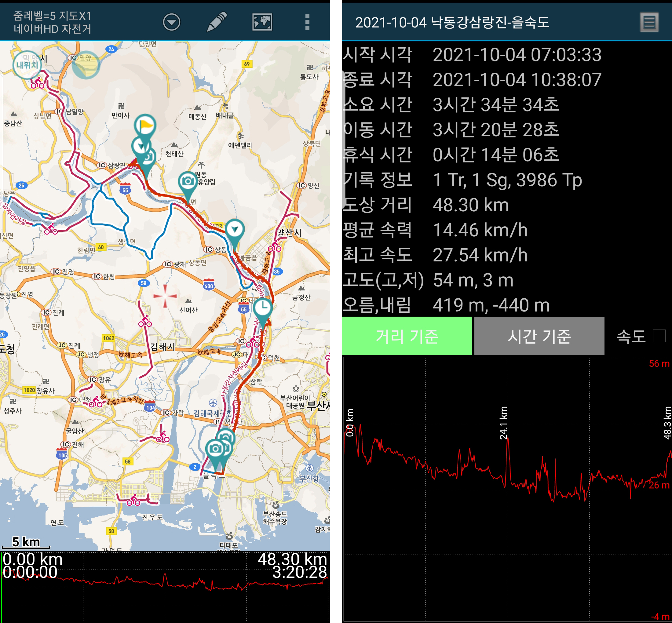Screen dimensions: 672x623
Task: Click the 시작 시각 start time row
Action: coord(507,55)
